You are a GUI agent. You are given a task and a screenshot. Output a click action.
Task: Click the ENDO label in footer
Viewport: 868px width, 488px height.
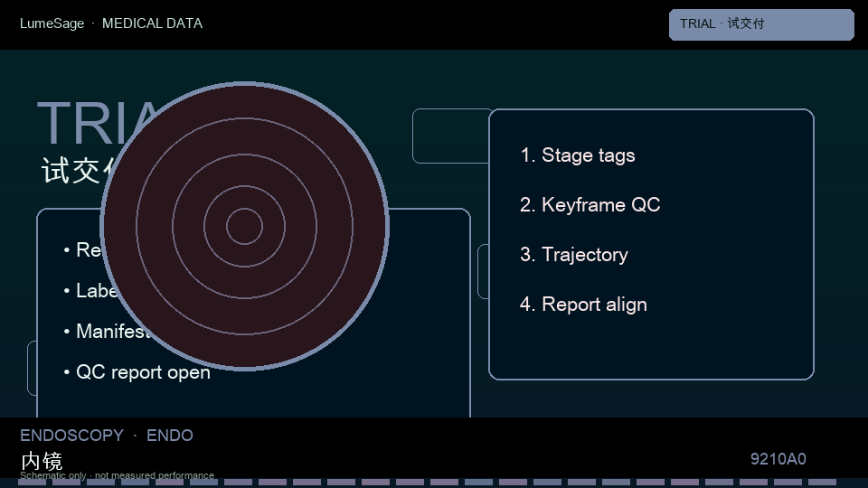[x=170, y=436]
